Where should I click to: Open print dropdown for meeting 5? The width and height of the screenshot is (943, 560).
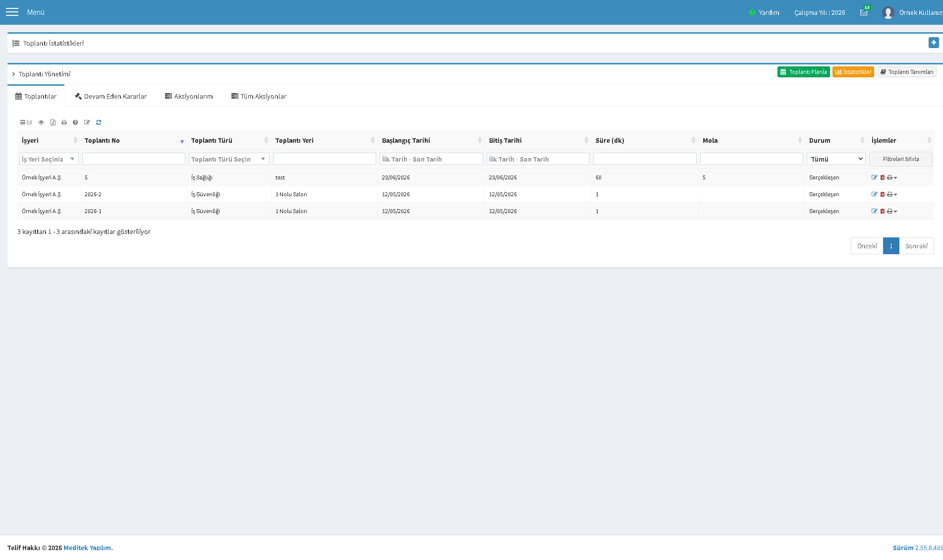click(x=892, y=177)
